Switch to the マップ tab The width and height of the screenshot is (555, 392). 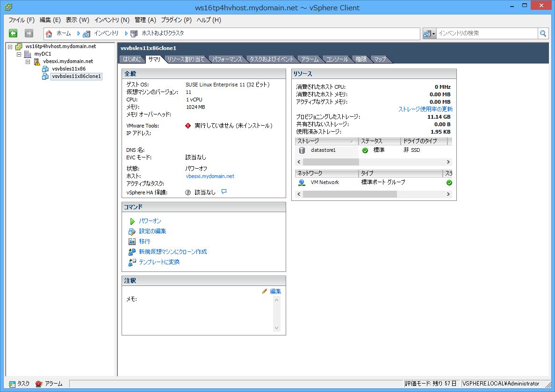(x=380, y=59)
